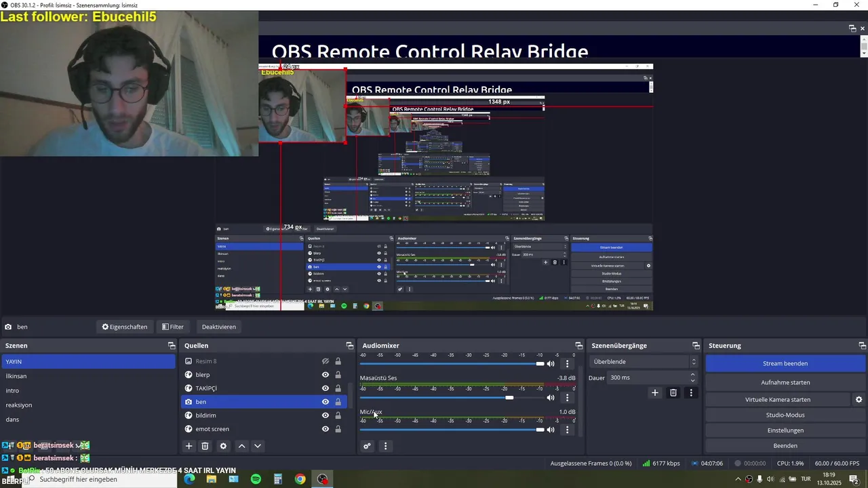Image resolution: width=868 pixels, height=488 pixels.
Task: Unlock the ben source
Action: point(338,402)
